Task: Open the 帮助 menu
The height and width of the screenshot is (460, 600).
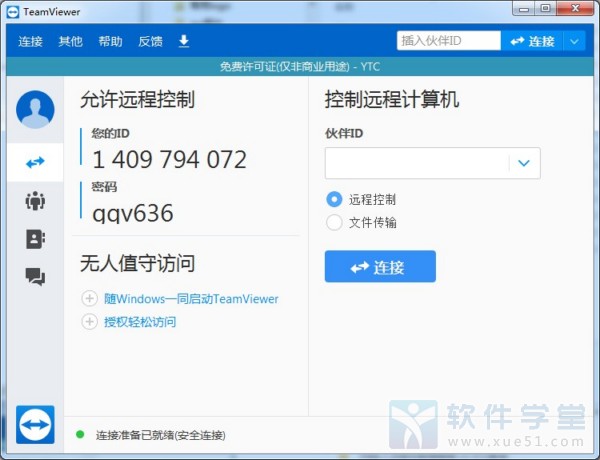Action: click(x=110, y=41)
